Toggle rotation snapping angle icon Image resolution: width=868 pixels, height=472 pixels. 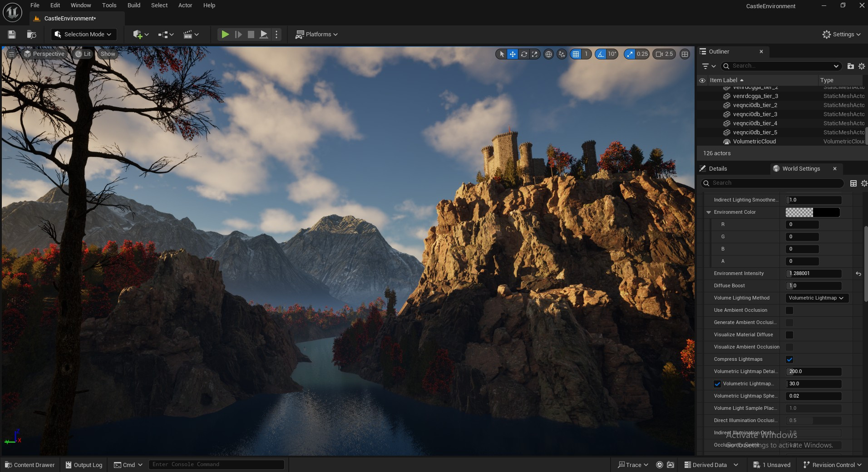tap(601, 54)
